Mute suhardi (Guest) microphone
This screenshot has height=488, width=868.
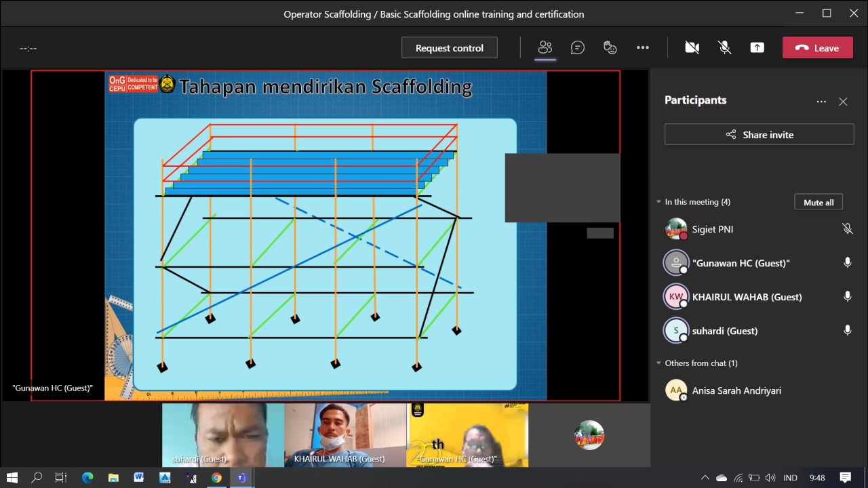(x=847, y=331)
